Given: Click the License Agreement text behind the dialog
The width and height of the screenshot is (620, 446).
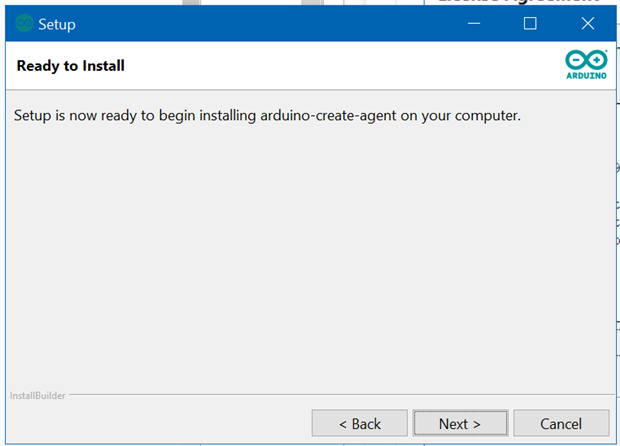Looking at the screenshot, I should pos(520,1).
